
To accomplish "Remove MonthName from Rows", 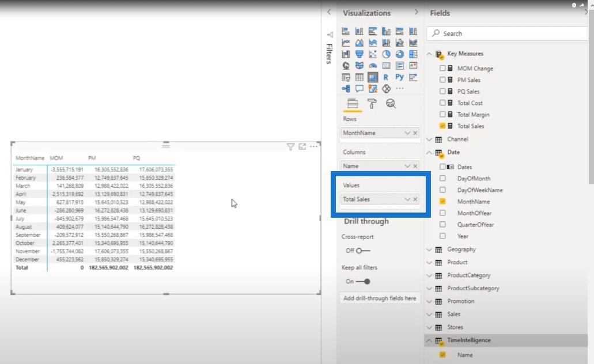I will [415, 133].
